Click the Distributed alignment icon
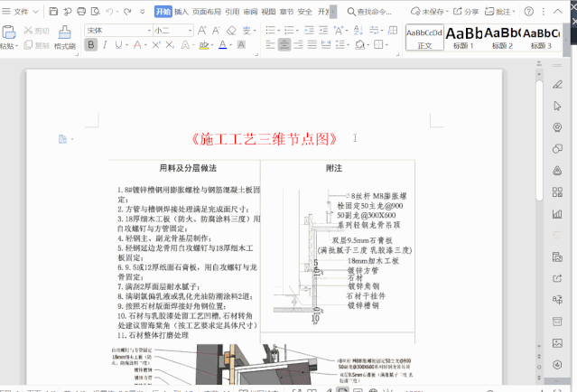Image resolution: width=577 pixels, height=392 pixels. click(x=326, y=45)
